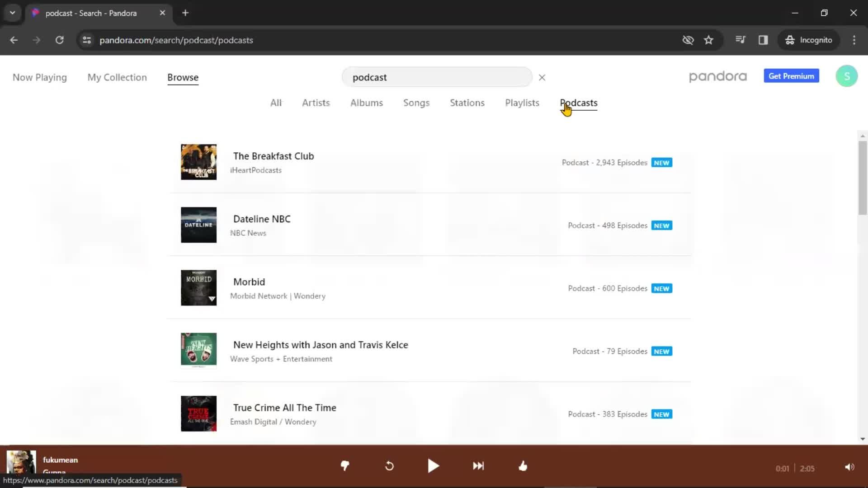This screenshot has height=488, width=868.
Task: Click Emash Digital / Wondery text
Action: [x=273, y=422]
